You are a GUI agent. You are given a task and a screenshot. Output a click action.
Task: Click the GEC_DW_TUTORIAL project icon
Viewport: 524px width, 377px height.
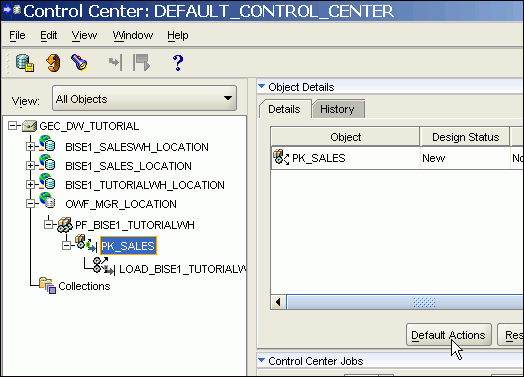[29, 126]
